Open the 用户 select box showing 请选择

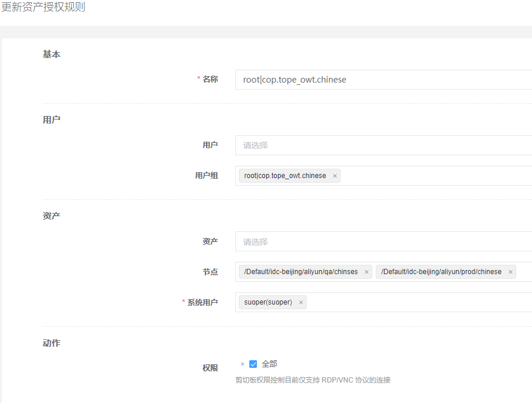click(x=383, y=145)
